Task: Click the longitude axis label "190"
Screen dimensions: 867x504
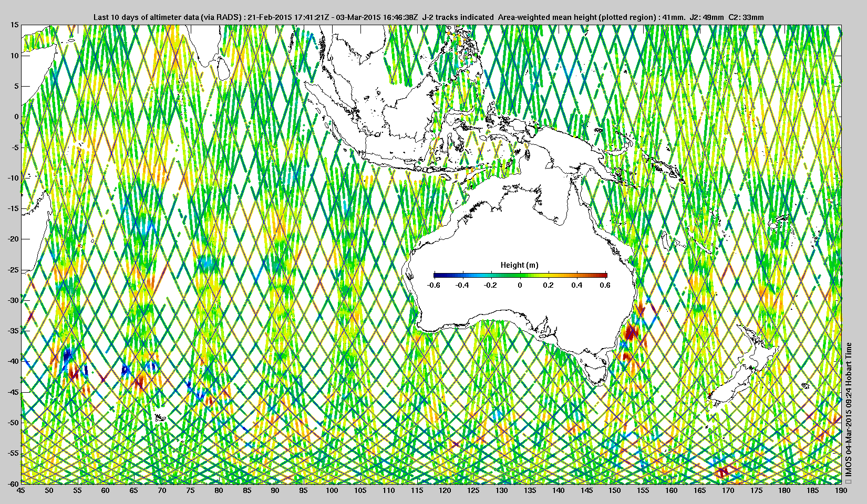Action: pos(841,490)
